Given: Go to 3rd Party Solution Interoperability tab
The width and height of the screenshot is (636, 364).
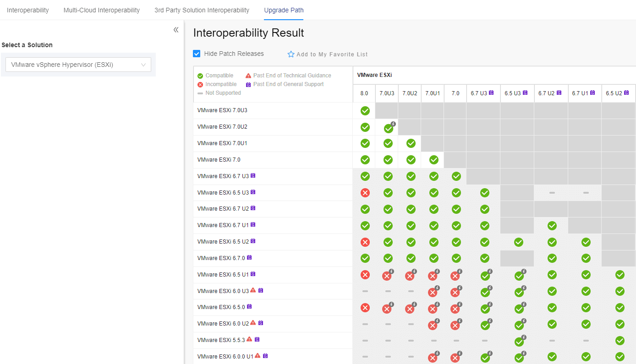Looking at the screenshot, I should click(x=202, y=10).
